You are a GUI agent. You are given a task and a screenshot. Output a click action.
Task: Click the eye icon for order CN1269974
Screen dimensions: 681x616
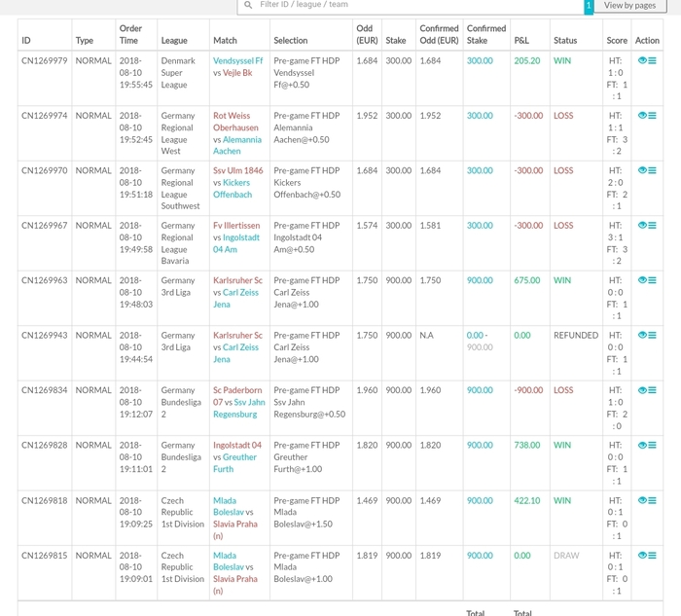click(642, 115)
